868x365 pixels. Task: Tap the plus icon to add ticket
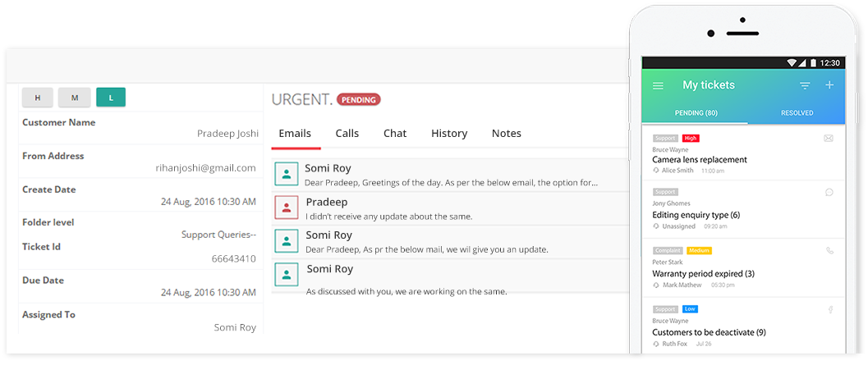829,85
